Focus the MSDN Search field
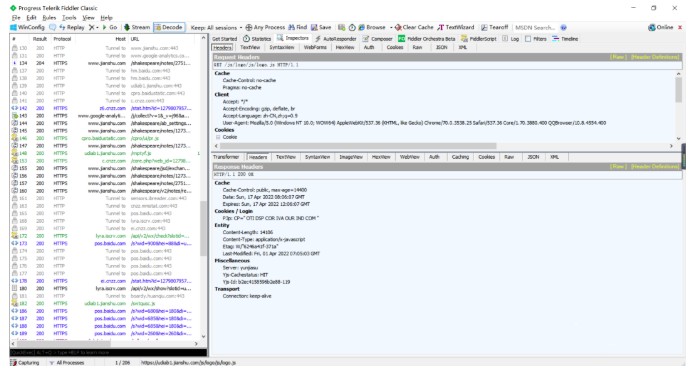689x368 pixels. point(535,27)
